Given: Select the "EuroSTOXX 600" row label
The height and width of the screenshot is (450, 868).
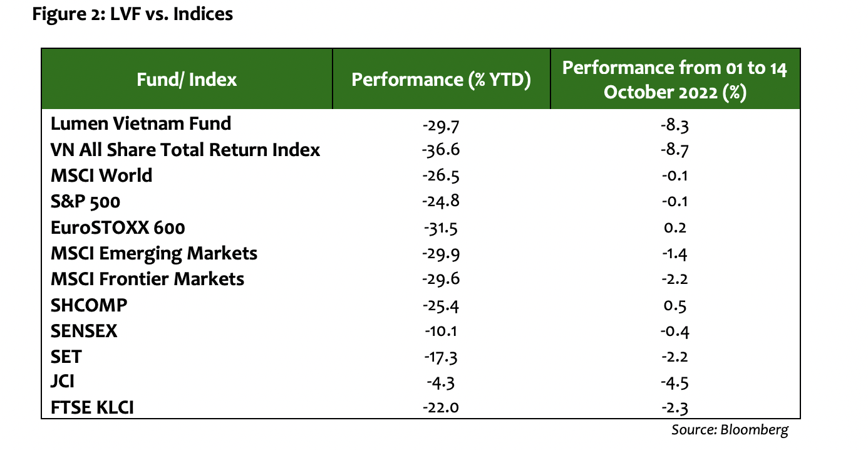Looking at the screenshot, I should pyautogui.click(x=118, y=227).
